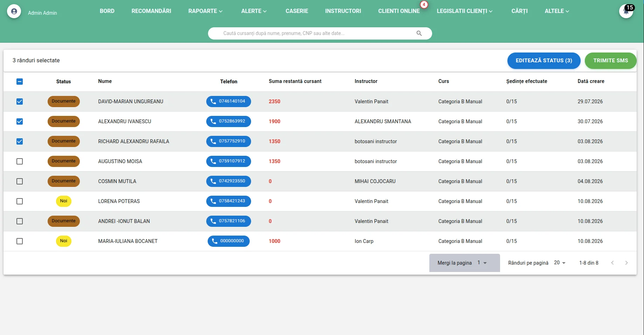Sort by the Status column header
Viewport: 644px width, 335px height.
(x=63, y=82)
